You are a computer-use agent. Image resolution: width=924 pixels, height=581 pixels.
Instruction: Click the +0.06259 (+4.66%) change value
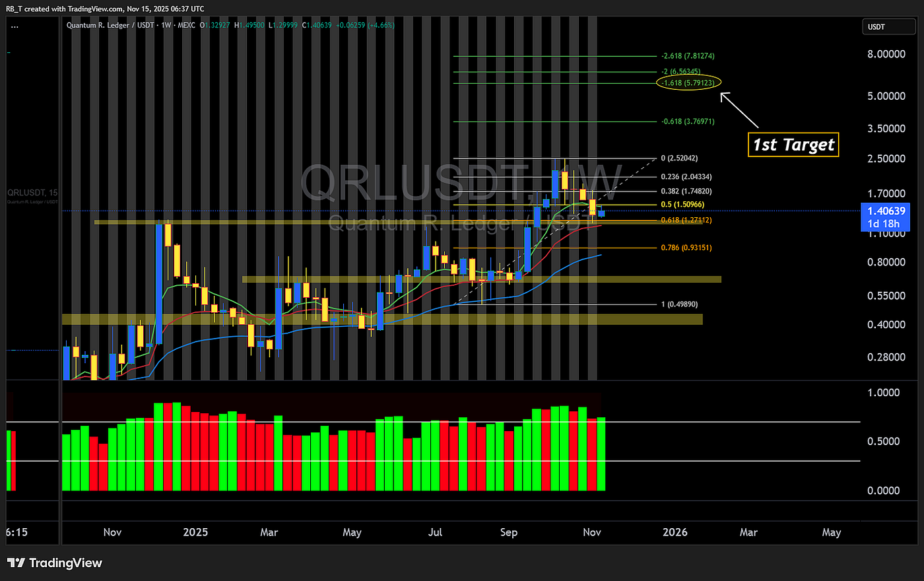366,26
